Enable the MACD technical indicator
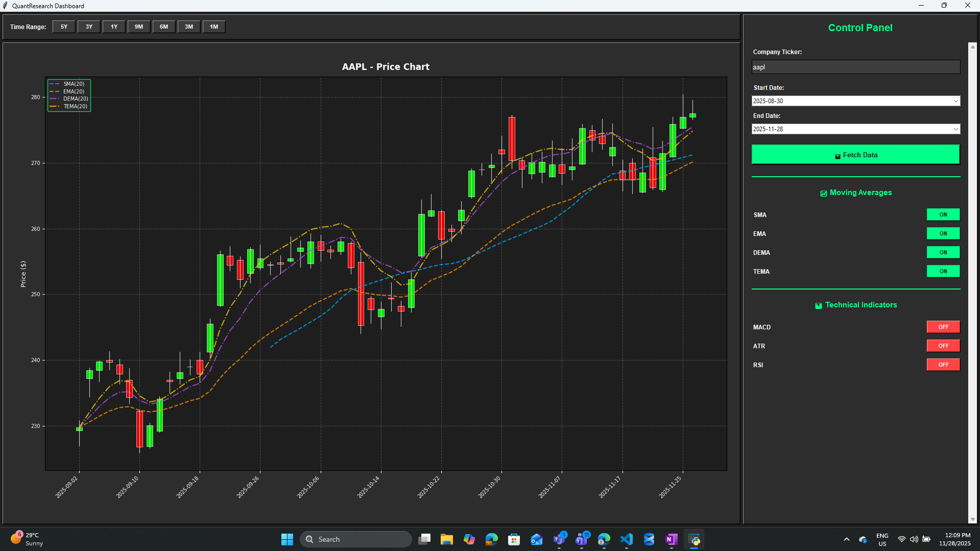The height and width of the screenshot is (551, 980). [943, 327]
